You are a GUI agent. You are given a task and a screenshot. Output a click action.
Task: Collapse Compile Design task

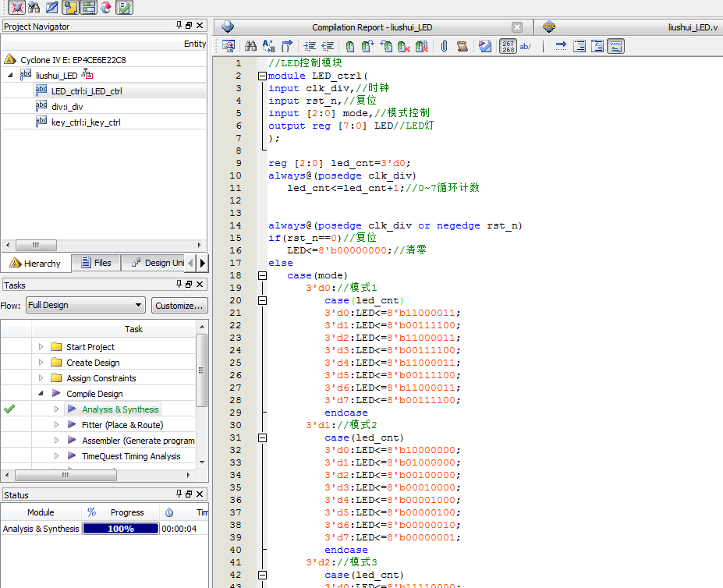click(41, 393)
